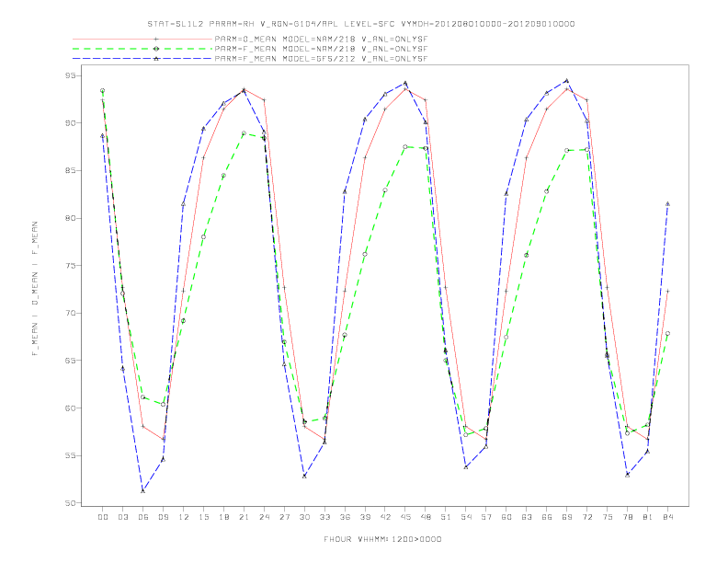Click the chart title starting with STAT=SL1L2

pos(361,24)
